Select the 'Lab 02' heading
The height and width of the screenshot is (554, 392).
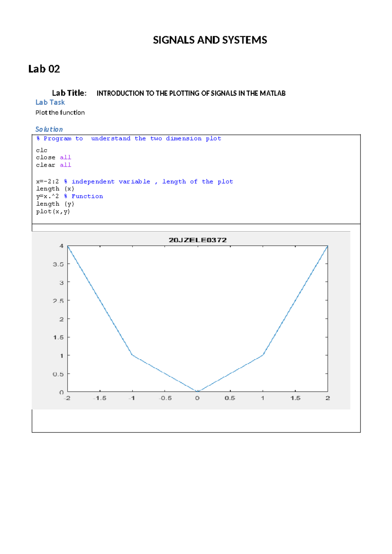coord(44,69)
